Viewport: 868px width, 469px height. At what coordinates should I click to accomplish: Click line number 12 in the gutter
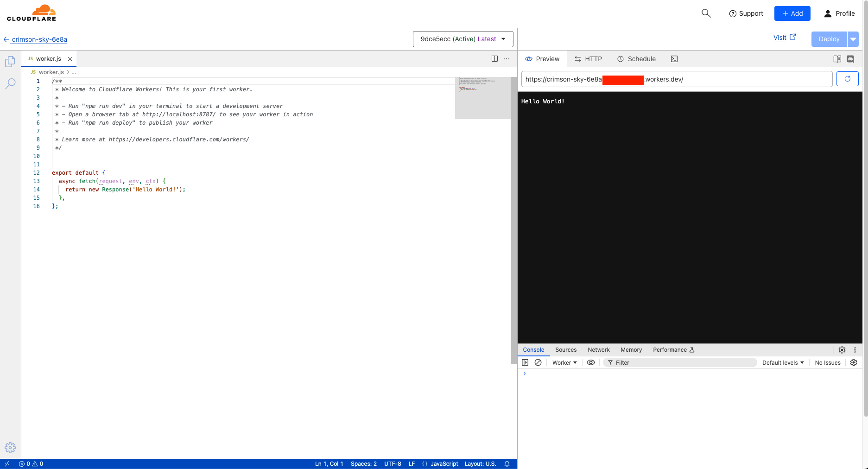[37, 173]
